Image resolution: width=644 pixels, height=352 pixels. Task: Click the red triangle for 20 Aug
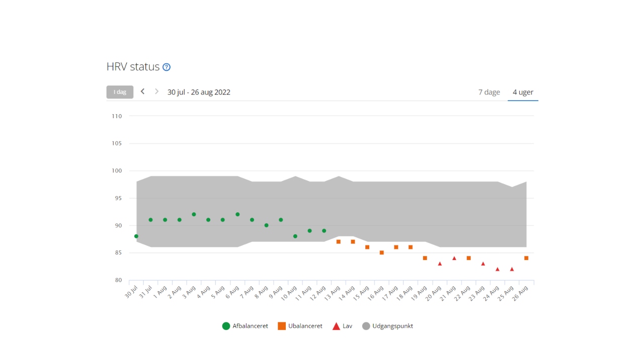click(440, 263)
